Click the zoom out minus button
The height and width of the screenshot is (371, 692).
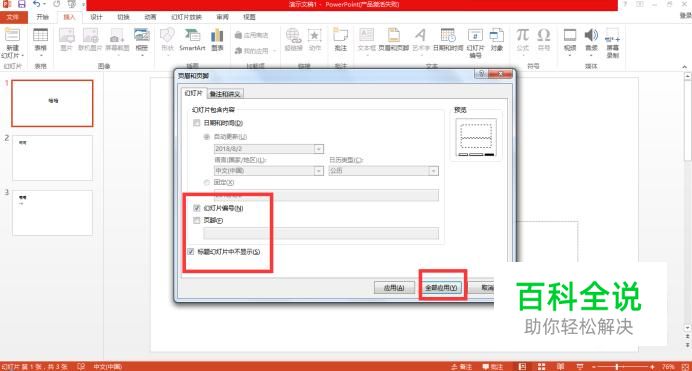594,367
